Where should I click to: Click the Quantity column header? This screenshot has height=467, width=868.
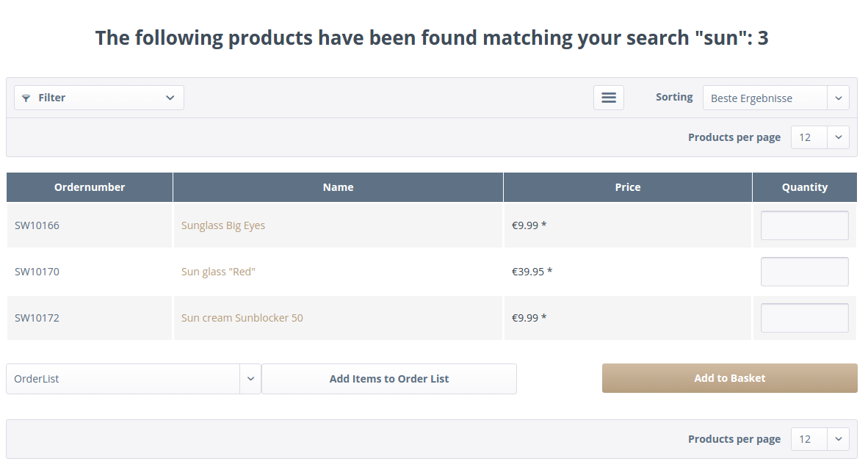click(805, 187)
